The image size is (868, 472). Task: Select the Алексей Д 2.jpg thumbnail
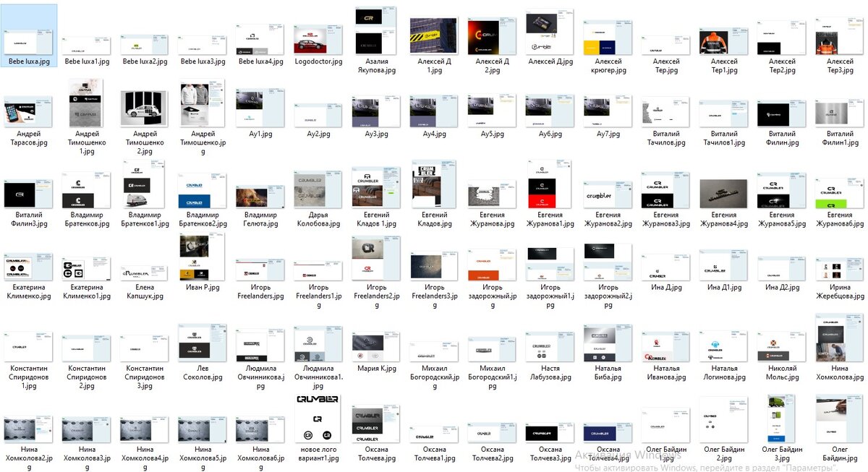492,36
